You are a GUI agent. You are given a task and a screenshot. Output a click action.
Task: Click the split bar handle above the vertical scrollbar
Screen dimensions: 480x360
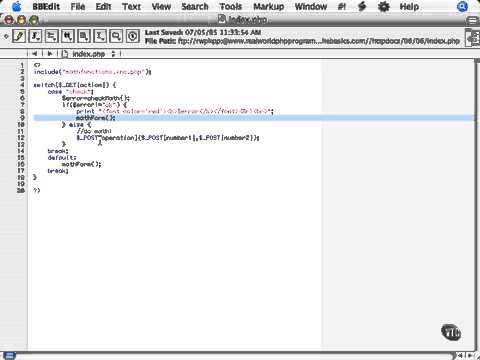click(477, 61)
